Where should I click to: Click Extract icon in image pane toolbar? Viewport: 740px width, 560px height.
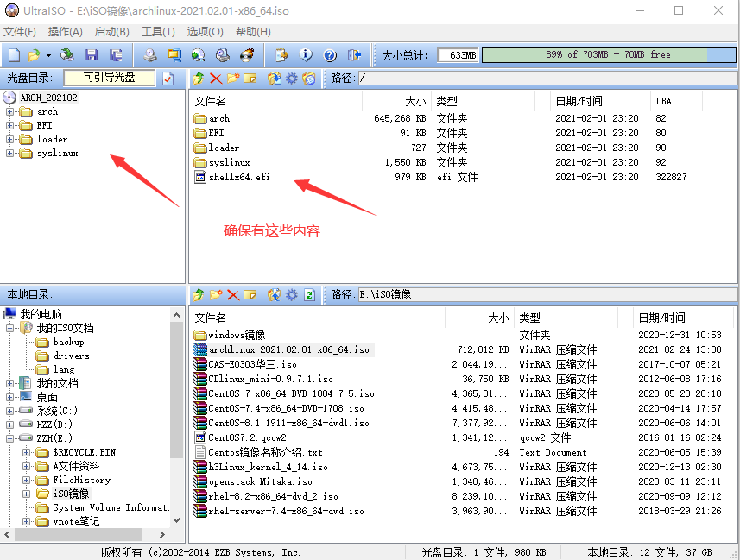pyautogui.click(x=275, y=79)
